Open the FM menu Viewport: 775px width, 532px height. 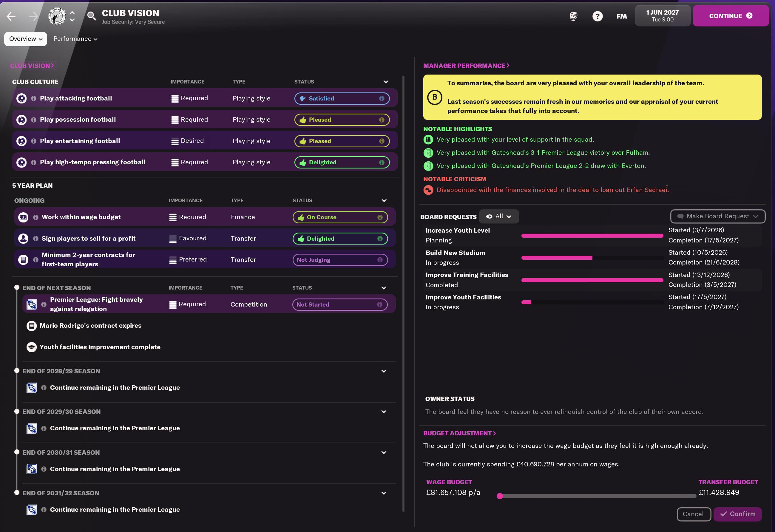pyautogui.click(x=622, y=16)
